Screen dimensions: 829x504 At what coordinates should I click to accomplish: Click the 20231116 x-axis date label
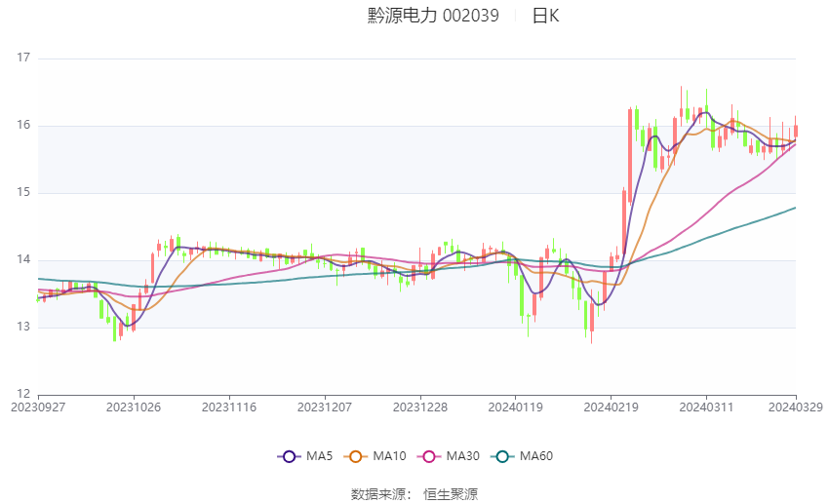(229, 407)
